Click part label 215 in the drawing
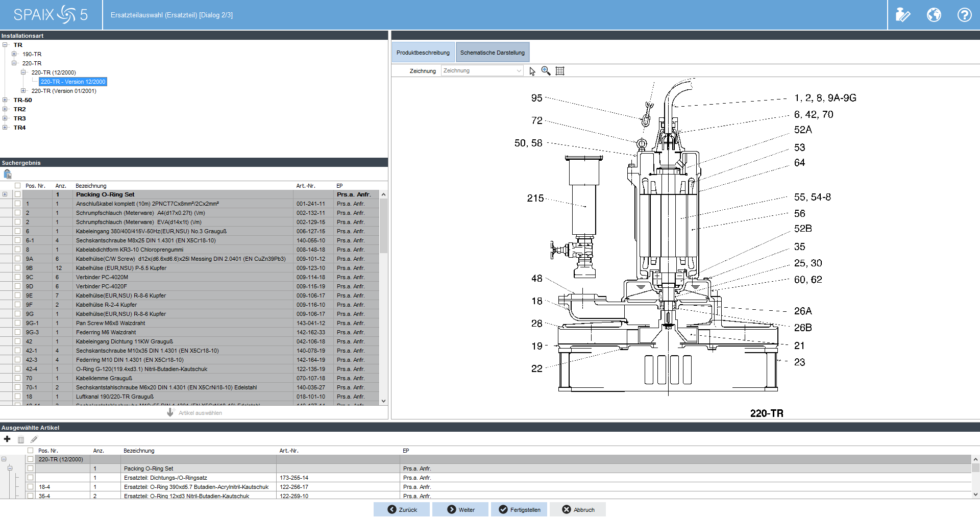980x519 pixels. coord(535,198)
